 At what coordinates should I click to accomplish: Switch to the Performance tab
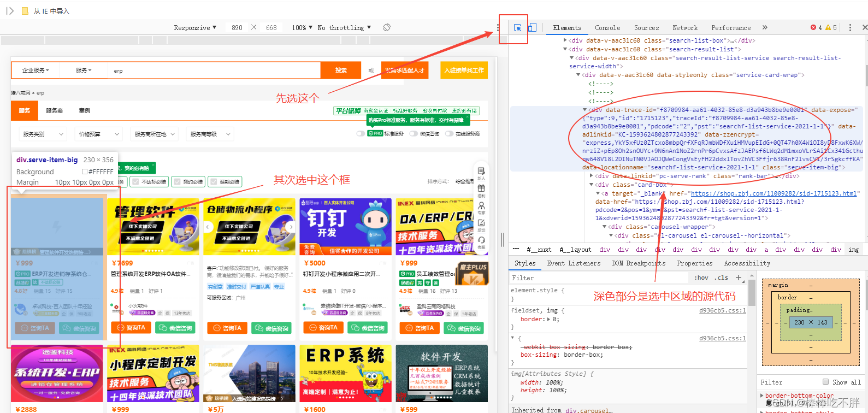[x=731, y=27]
